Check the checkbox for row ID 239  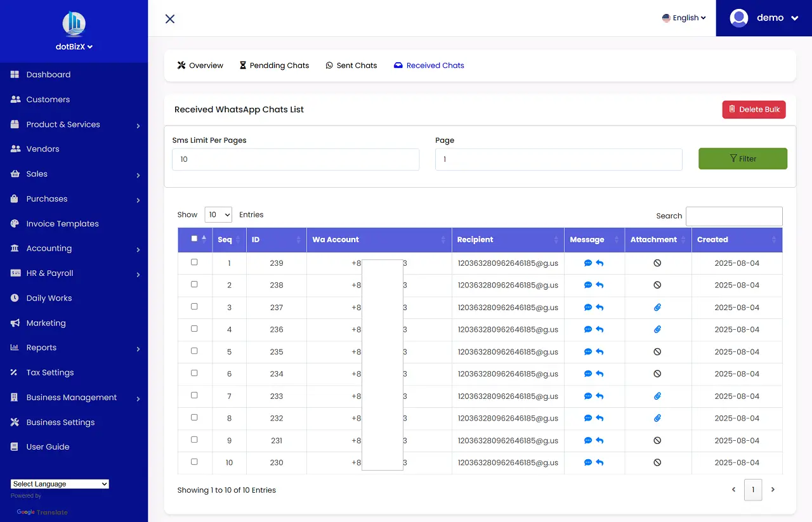coord(195,262)
